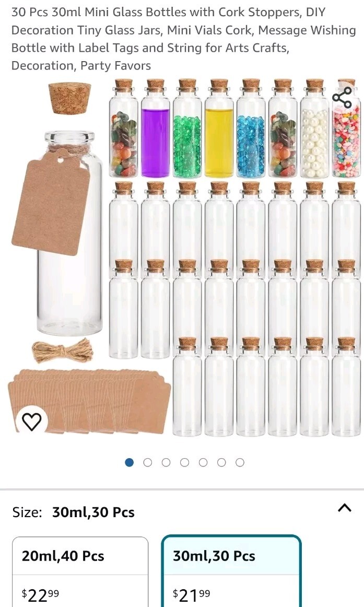Select the first filled carousel dot
364x607 pixels.
tap(130, 463)
